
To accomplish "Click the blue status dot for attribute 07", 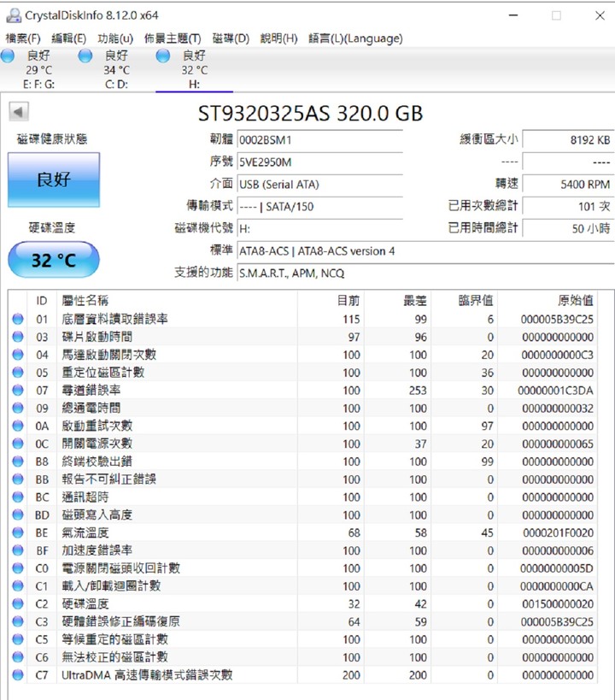I will [18, 391].
